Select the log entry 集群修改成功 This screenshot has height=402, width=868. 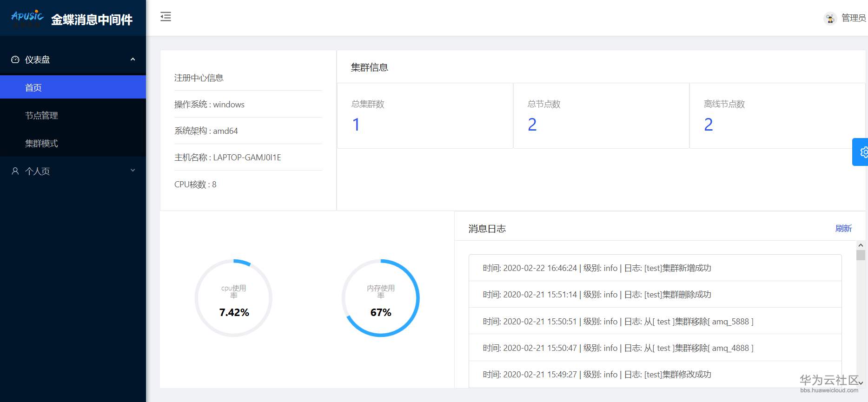click(x=655, y=374)
